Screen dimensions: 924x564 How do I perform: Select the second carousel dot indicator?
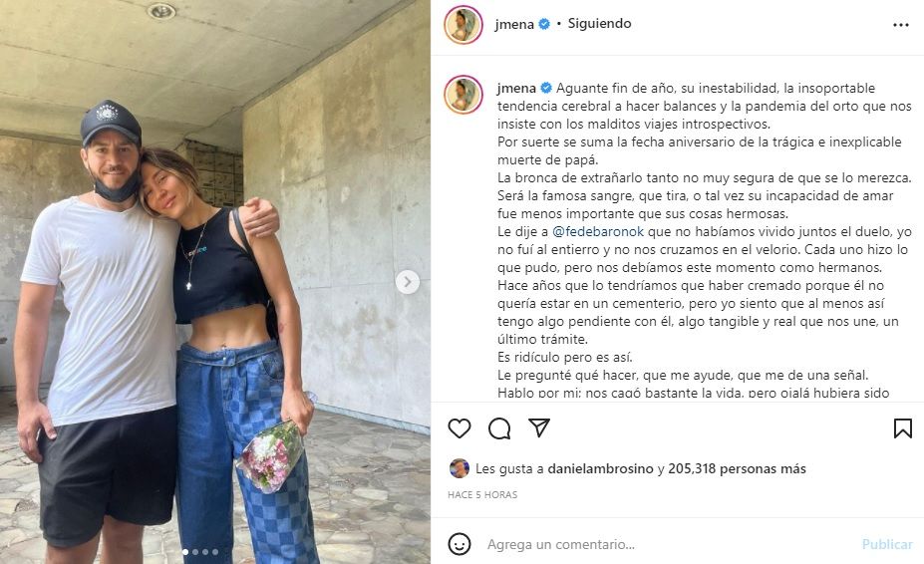tap(195, 552)
